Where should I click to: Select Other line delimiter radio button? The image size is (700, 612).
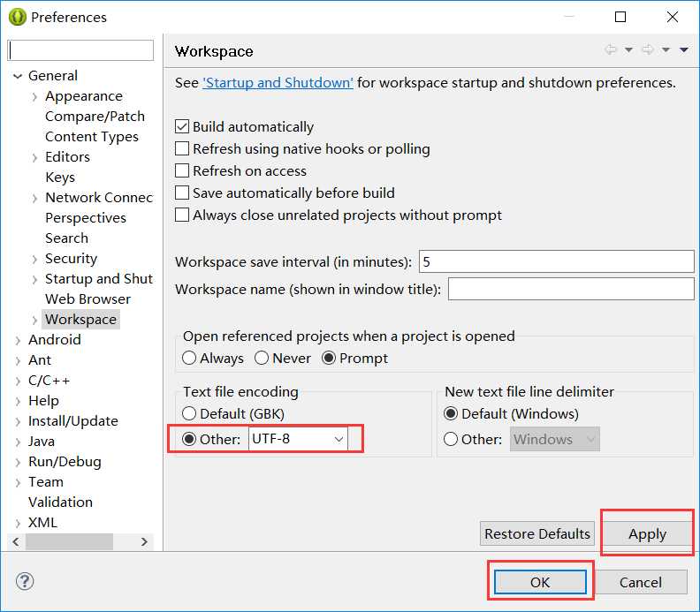coord(451,439)
